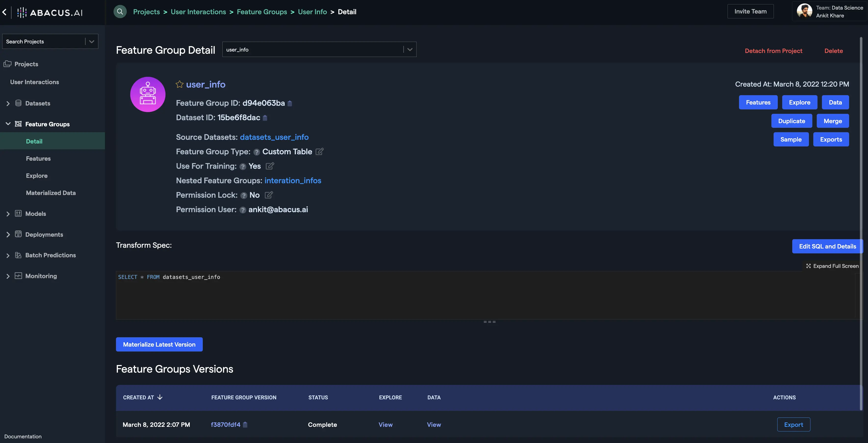Expand the Datasets sidebar section
Screen dimensions: 868x443
(x=8, y=104)
